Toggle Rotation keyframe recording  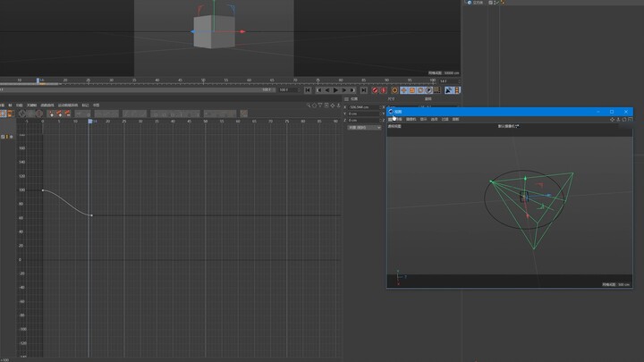(420, 89)
